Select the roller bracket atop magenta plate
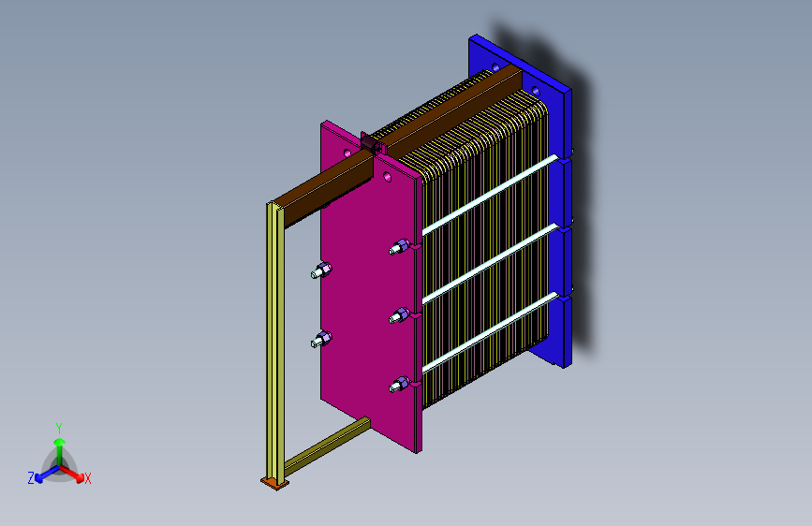Image resolution: width=812 pixels, height=526 pixels. click(372, 143)
